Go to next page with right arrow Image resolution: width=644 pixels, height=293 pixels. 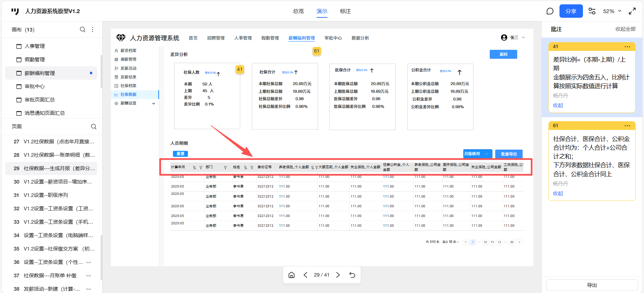click(338, 275)
